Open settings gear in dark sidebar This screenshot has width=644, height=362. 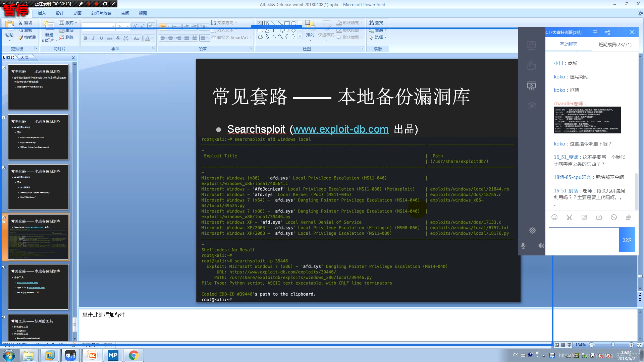532,230
